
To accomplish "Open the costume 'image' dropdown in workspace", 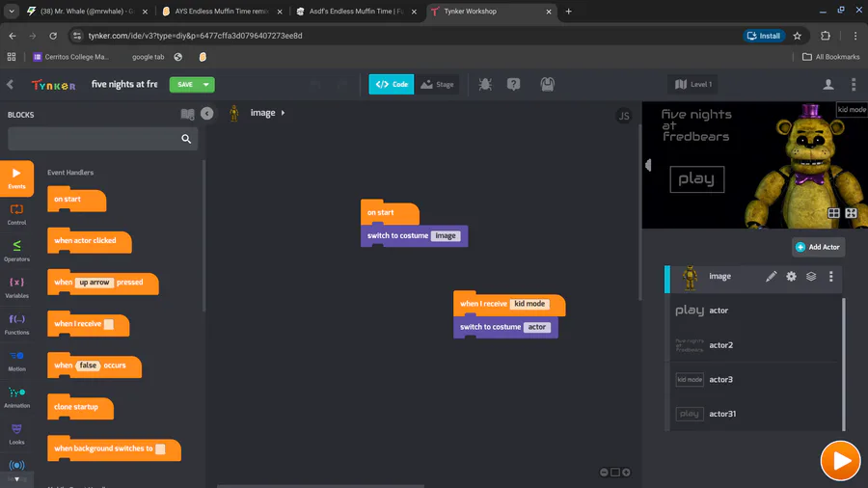I will (x=446, y=235).
